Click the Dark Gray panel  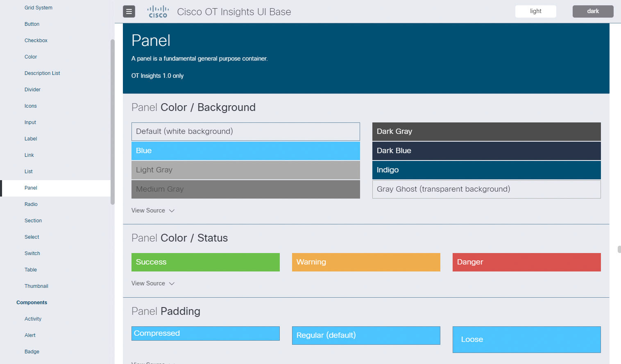tap(487, 131)
